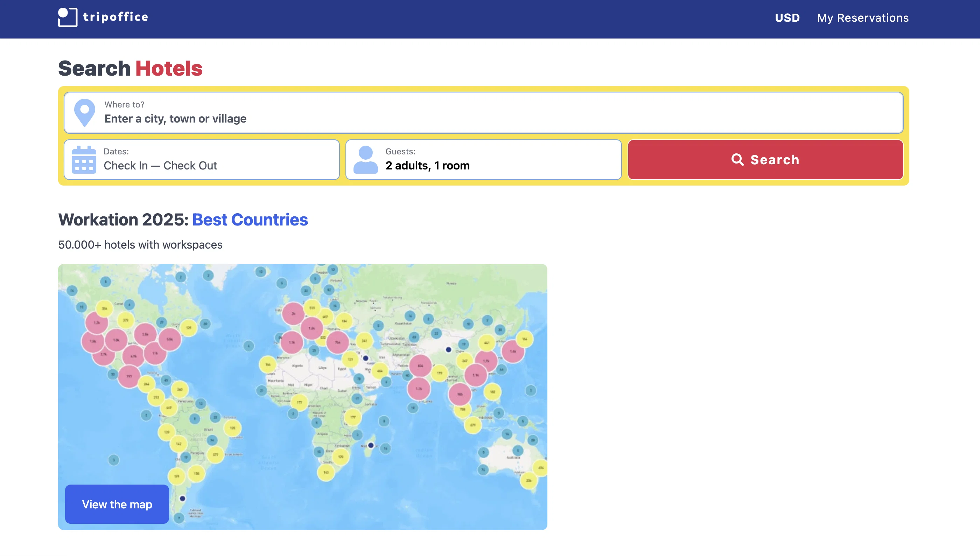Click the magnifier icon in Search button
The width and height of the screenshot is (980, 556).
[737, 160]
